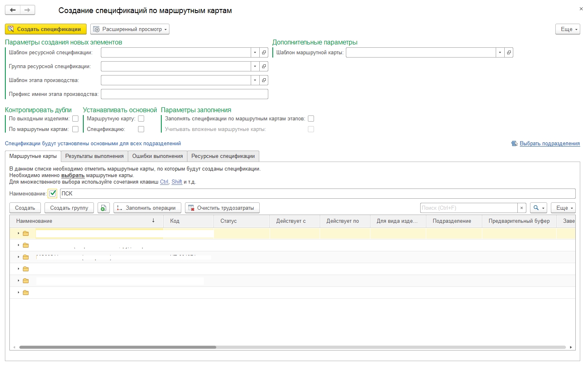Close the form with top-right x
The width and height of the screenshot is (588, 366).
coord(581,9)
